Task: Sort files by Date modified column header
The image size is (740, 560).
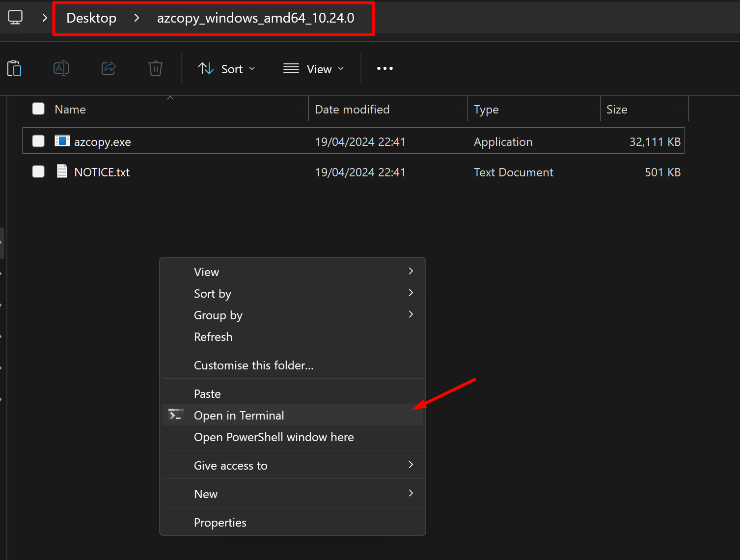Action: coord(352,109)
